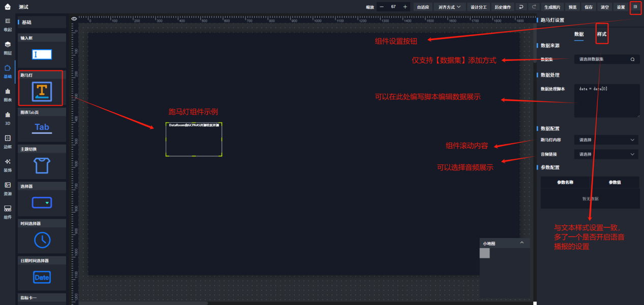Click the 参数名称 column header
The height and width of the screenshot is (305, 644).
tap(565, 182)
